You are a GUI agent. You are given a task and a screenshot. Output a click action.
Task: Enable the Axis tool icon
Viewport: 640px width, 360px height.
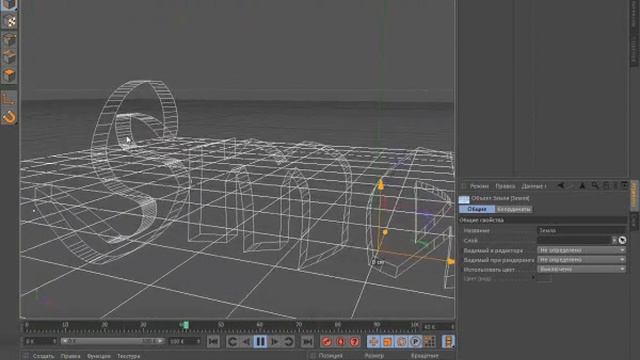9,98
